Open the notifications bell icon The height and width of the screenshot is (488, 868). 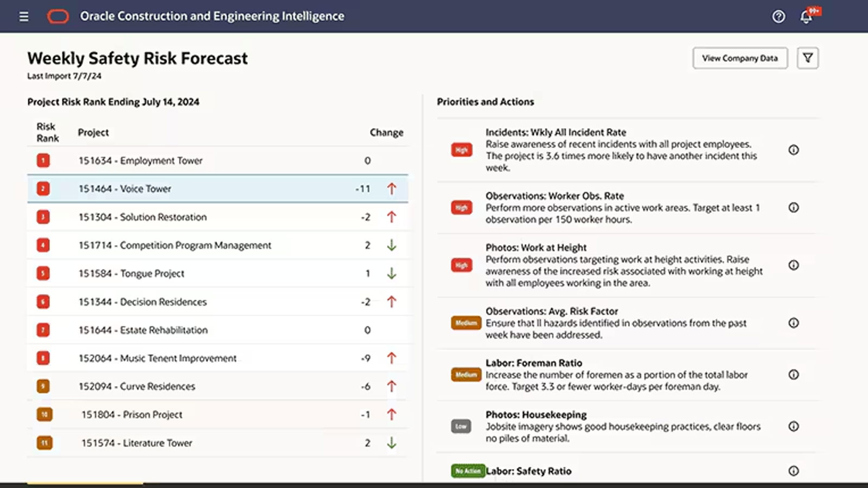coord(806,17)
